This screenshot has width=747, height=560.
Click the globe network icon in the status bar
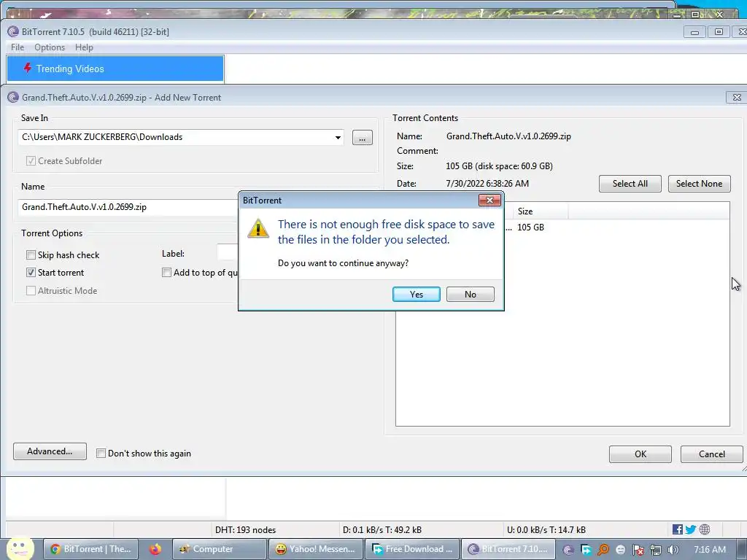point(705,529)
